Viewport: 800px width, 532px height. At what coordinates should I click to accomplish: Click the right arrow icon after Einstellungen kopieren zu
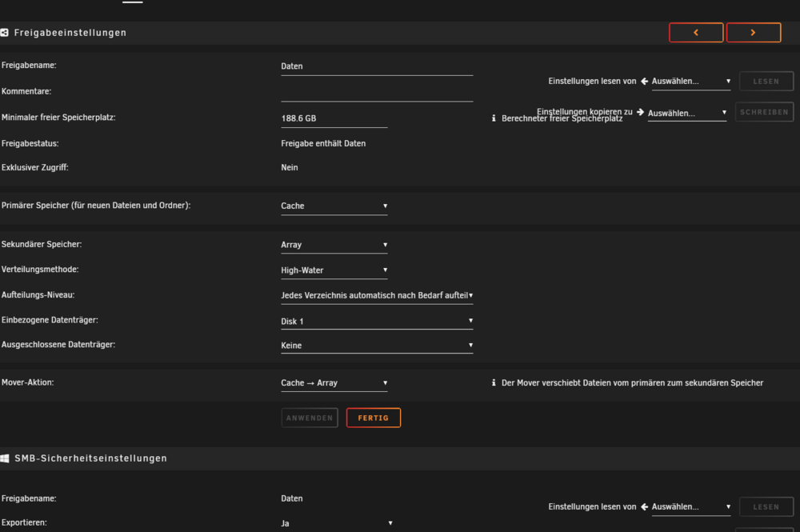coord(640,112)
